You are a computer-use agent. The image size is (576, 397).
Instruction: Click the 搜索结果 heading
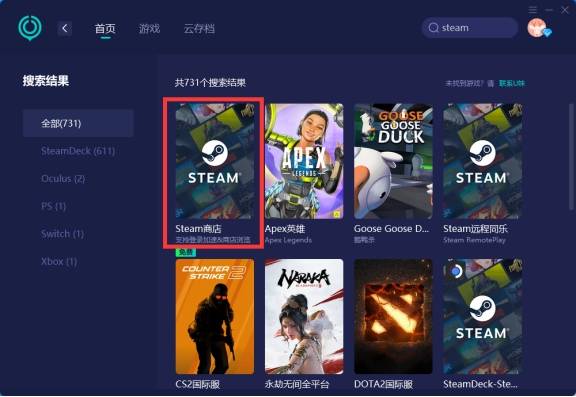pyautogui.click(x=46, y=80)
